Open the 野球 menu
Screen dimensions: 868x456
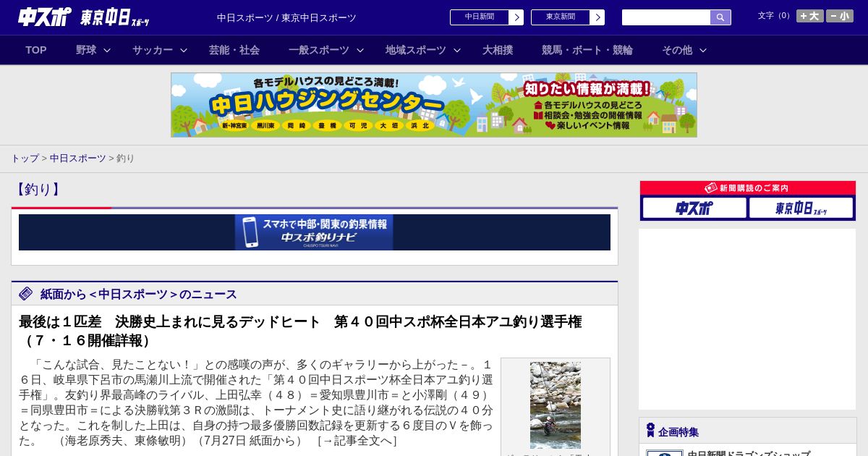[86, 50]
